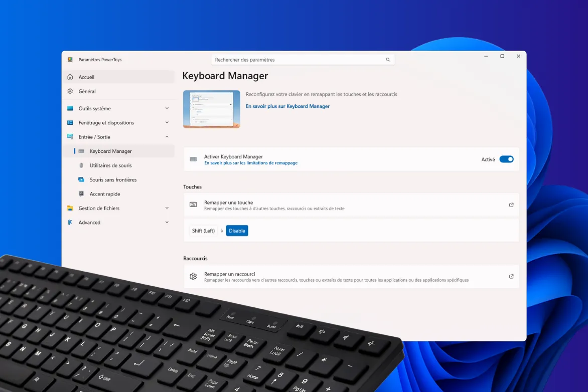Click the Gestion de fichiers folder icon

[x=71, y=208]
